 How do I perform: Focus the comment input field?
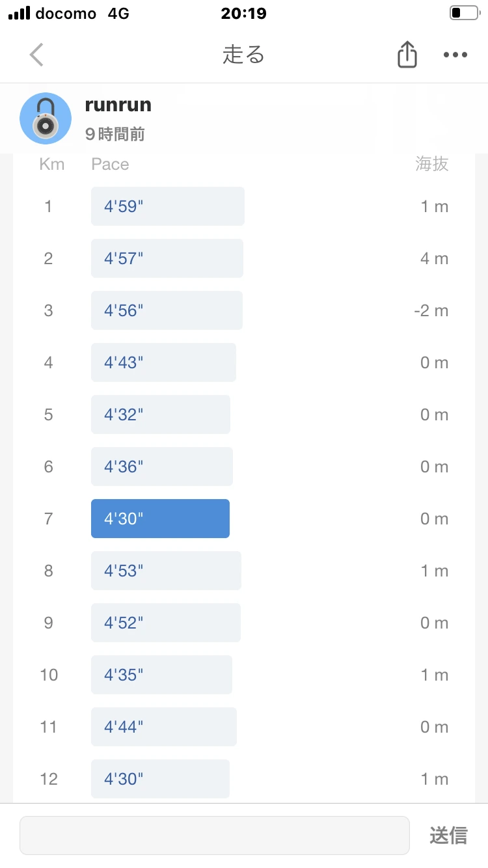[x=215, y=835]
